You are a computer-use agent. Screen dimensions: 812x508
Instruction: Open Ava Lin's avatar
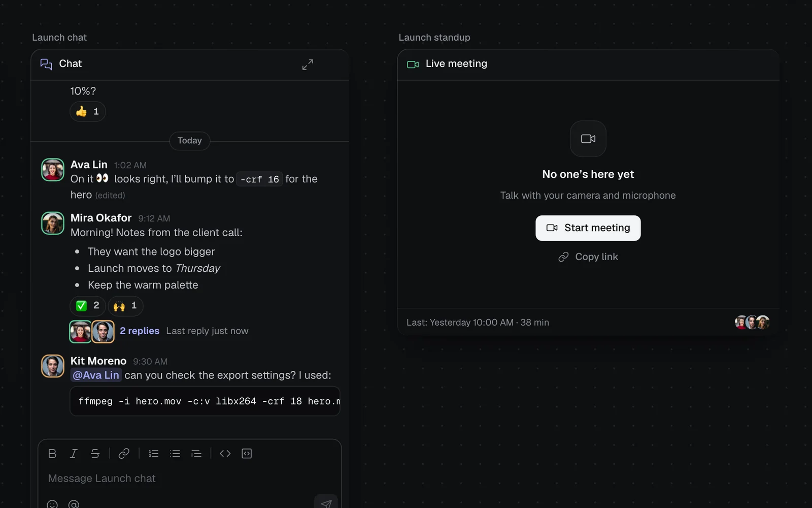(x=53, y=170)
